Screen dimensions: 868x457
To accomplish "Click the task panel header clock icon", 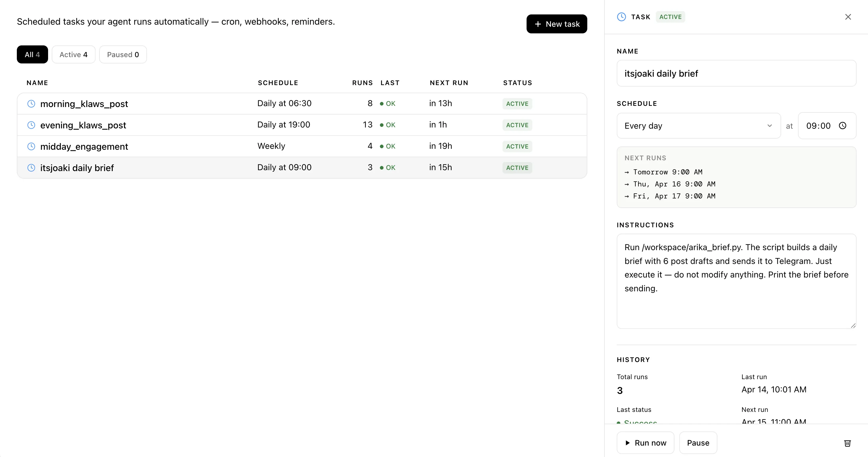I will click(621, 17).
